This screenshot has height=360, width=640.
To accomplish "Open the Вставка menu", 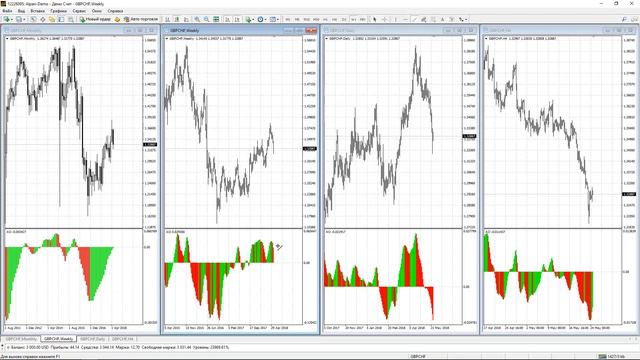I will 38,11.
